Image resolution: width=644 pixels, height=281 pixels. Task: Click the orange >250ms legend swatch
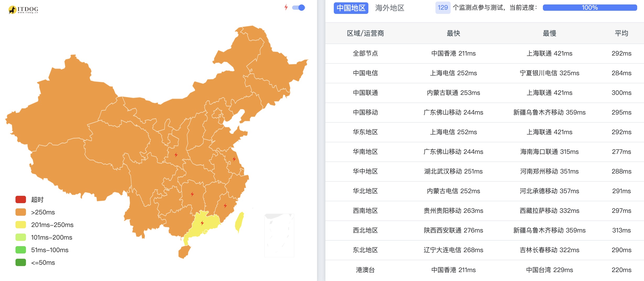point(21,212)
